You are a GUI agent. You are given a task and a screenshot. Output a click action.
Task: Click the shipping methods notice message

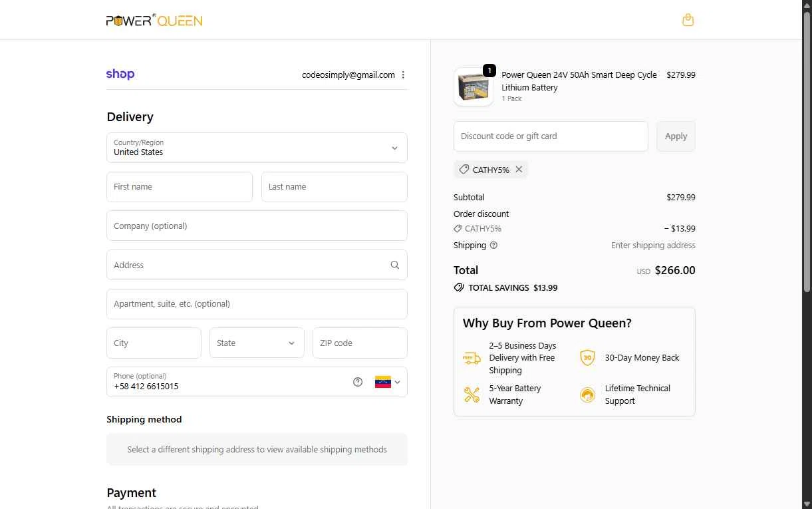pos(257,450)
